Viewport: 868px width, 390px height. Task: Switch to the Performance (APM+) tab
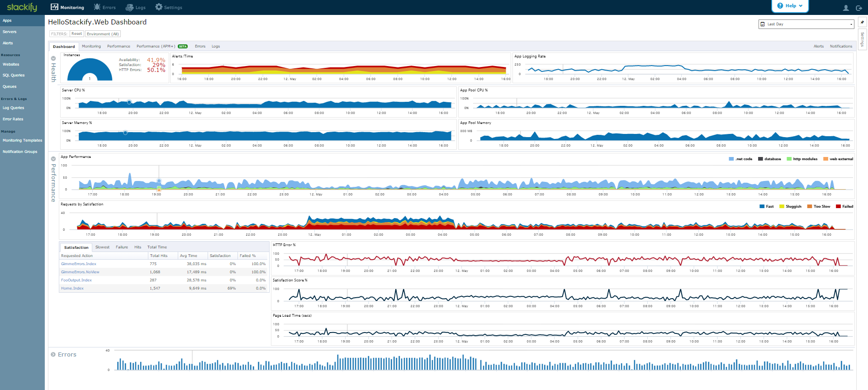pos(162,46)
